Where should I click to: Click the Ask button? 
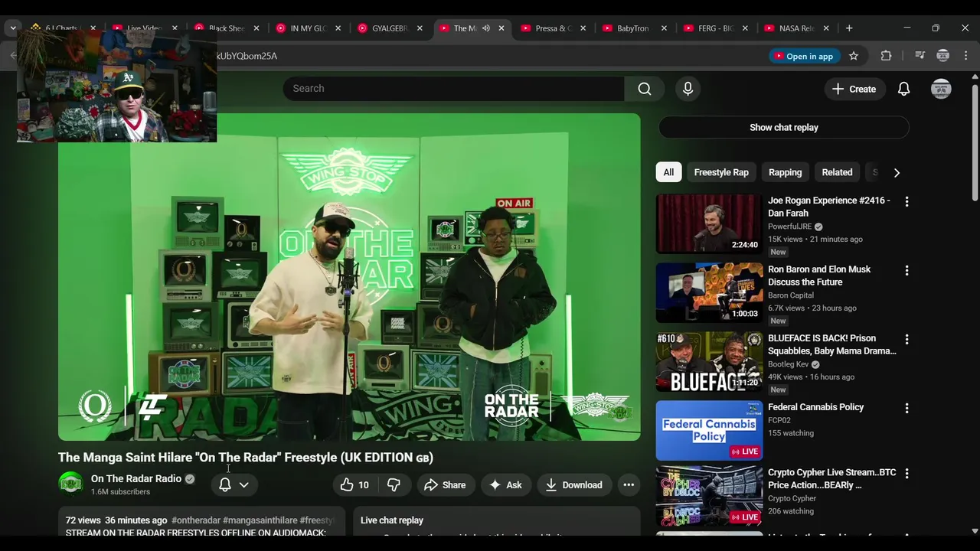[505, 485]
